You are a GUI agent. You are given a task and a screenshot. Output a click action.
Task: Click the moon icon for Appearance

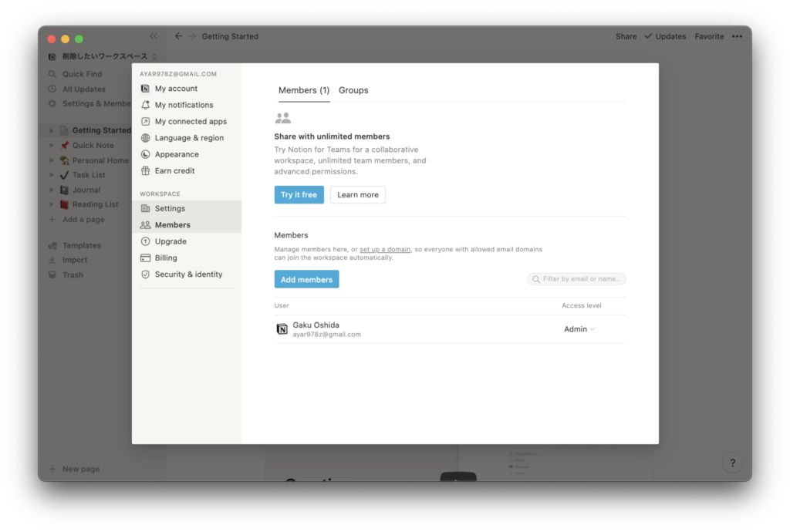(x=145, y=154)
